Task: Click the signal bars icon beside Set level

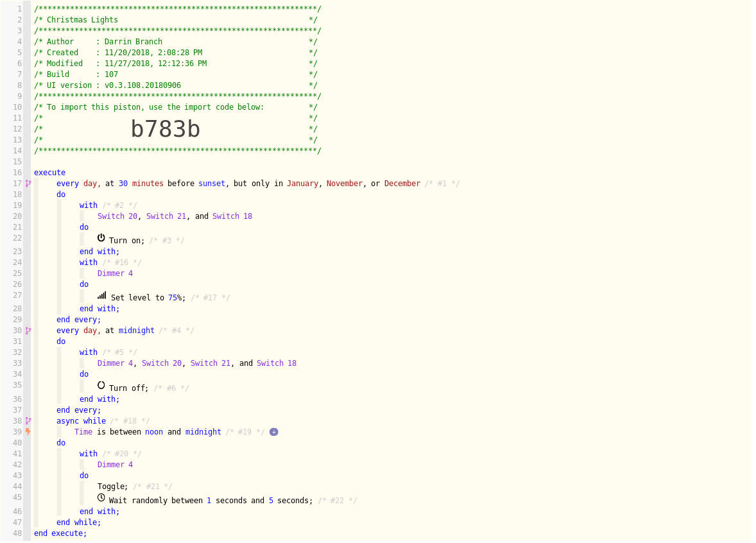Action: click(x=102, y=297)
